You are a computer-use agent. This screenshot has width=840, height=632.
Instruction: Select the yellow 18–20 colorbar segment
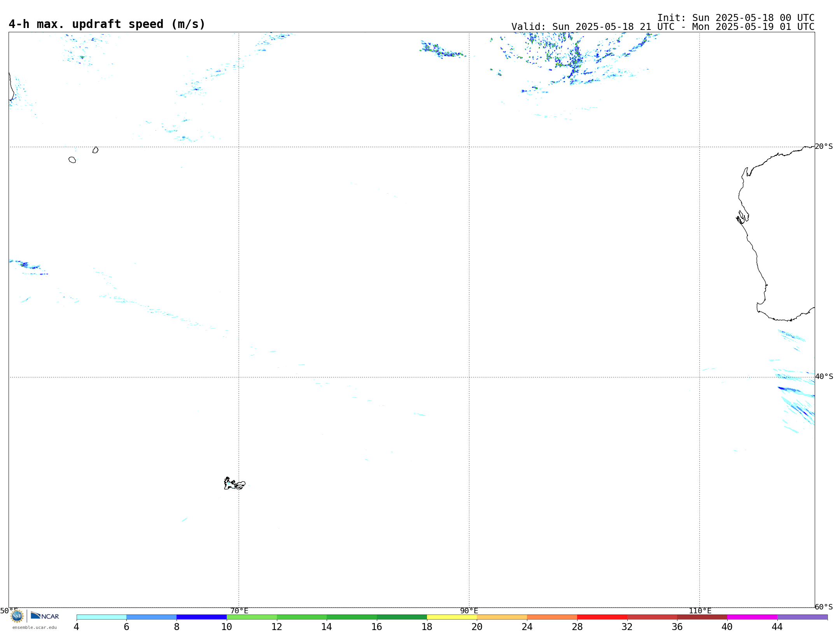click(x=452, y=617)
